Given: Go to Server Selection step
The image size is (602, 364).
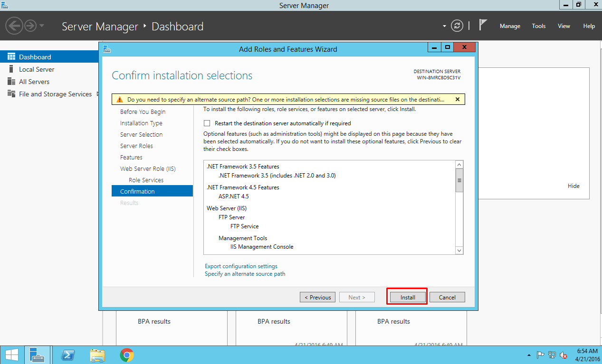Looking at the screenshot, I should [141, 134].
